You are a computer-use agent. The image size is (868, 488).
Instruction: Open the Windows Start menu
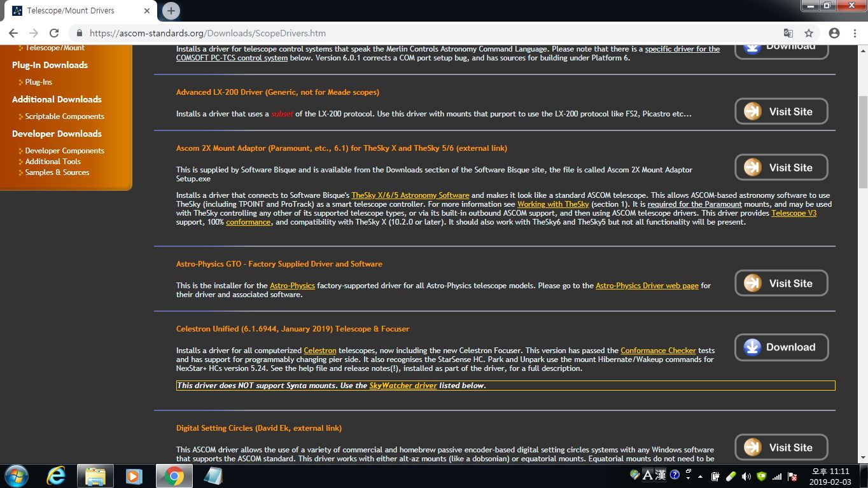tap(17, 476)
